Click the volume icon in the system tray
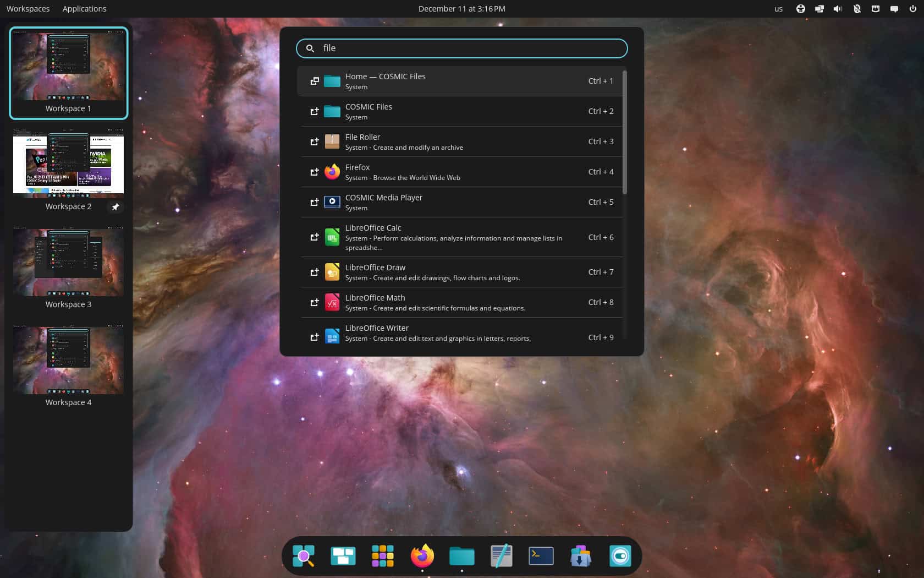Screen dimensions: 924x578 (x=838, y=8)
